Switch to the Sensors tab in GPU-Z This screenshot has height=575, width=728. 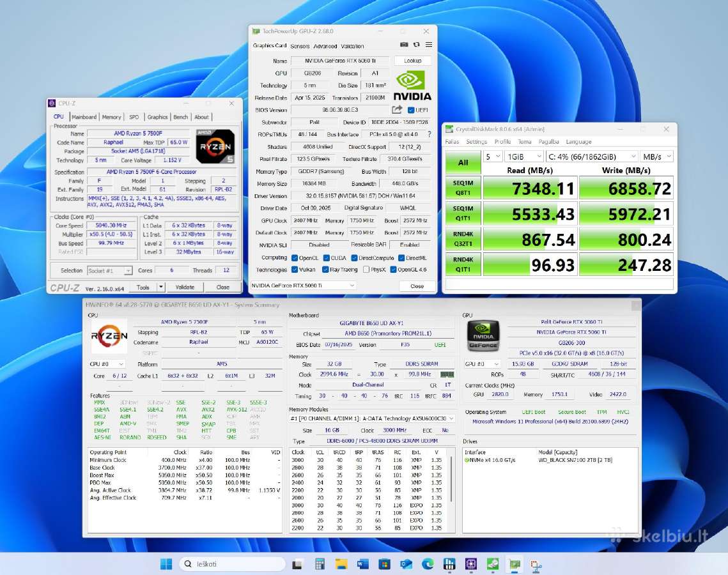[x=300, y=46]
